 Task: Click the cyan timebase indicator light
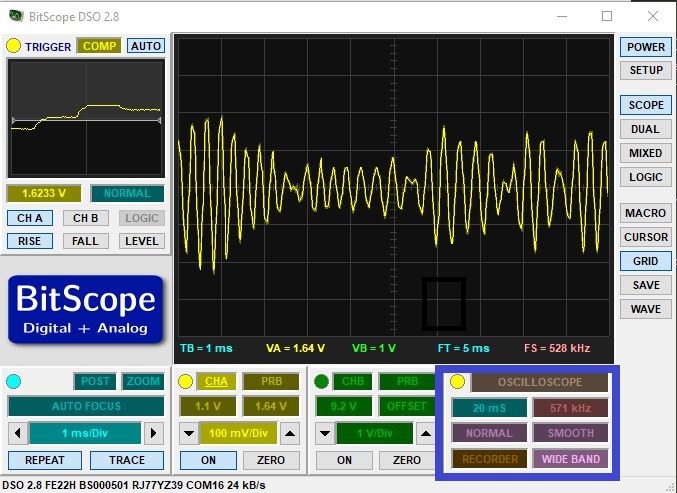click(14, 382)
